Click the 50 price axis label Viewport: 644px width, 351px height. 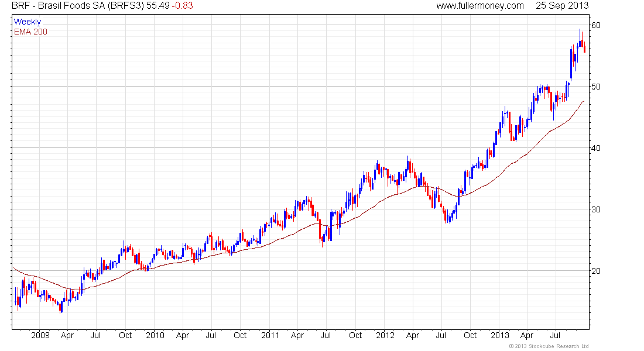coord(595,87)
